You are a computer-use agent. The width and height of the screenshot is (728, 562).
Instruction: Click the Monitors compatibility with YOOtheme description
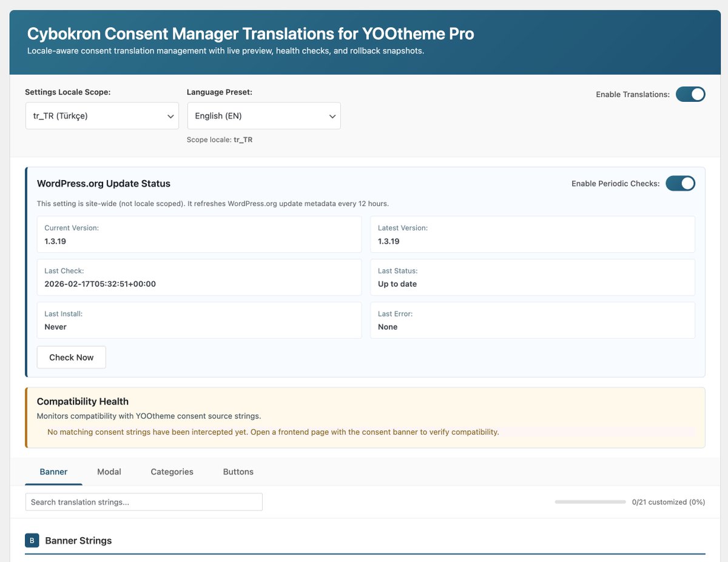[149, 416]
